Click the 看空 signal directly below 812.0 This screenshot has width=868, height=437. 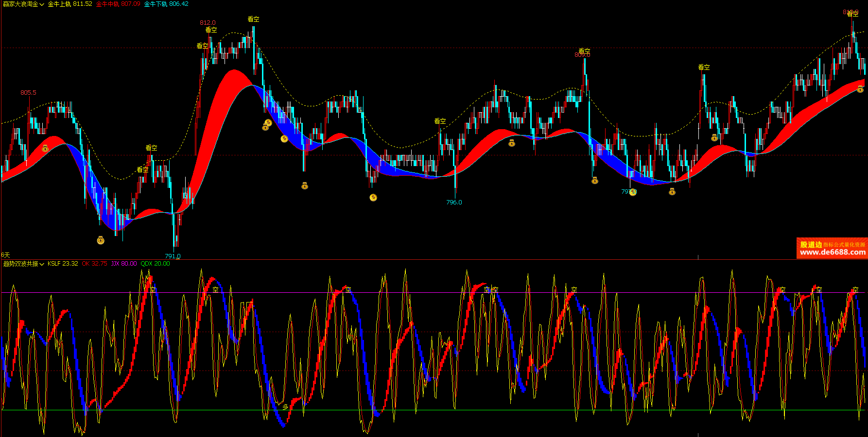pyautogui.click(x=211, y=30)
